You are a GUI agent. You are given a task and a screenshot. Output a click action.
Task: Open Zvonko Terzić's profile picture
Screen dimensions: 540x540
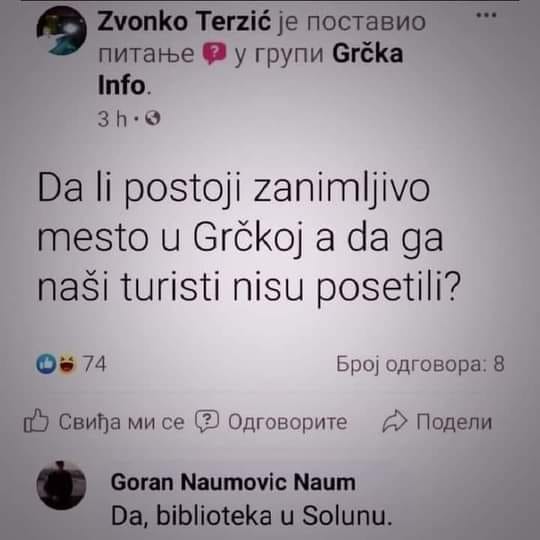point(62,31)
